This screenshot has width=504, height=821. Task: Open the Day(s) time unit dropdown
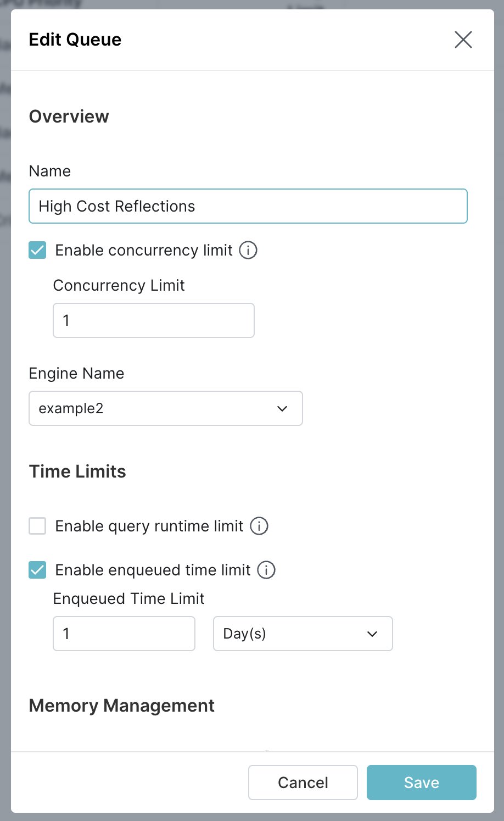pyautogui.click(x=303, y=634)
